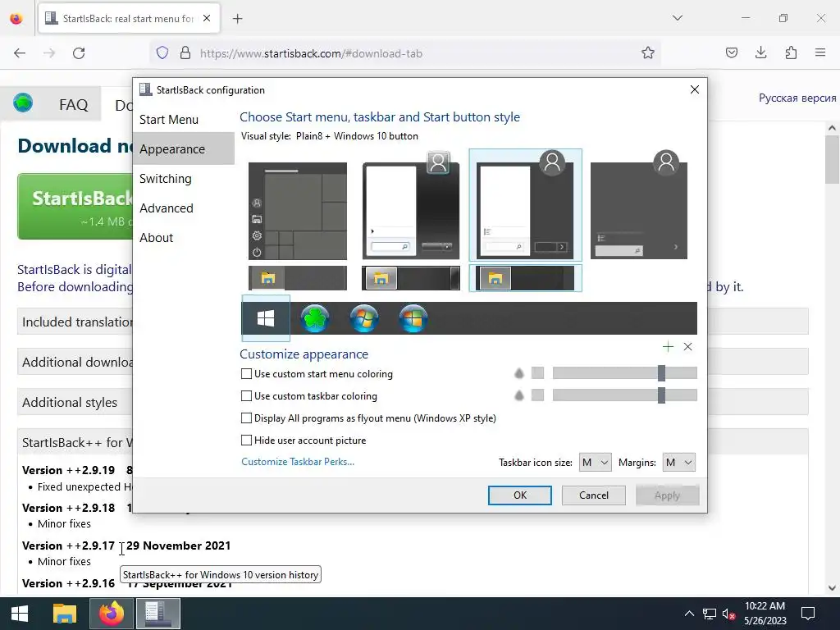This screenshot has height=630, width=840.
Task: Open the Taskbar icon size dropdown
Action: coord(596,463)
